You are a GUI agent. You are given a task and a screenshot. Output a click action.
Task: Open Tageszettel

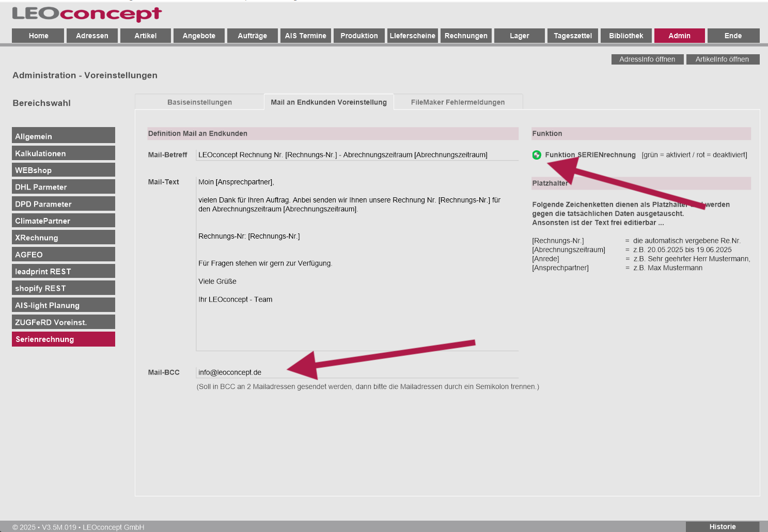[573, 36]
